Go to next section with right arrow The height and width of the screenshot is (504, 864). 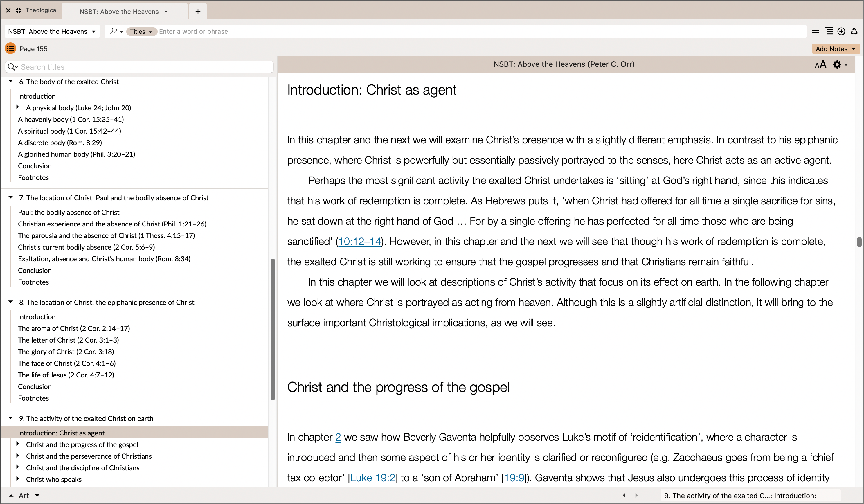pyautogui.click(x=636, y=495)
